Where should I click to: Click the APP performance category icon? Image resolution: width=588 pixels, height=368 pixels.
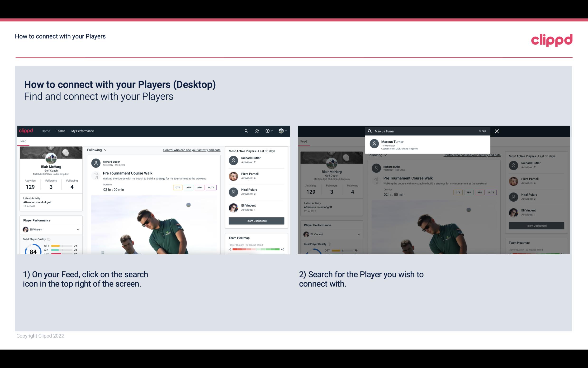(188, 187)
